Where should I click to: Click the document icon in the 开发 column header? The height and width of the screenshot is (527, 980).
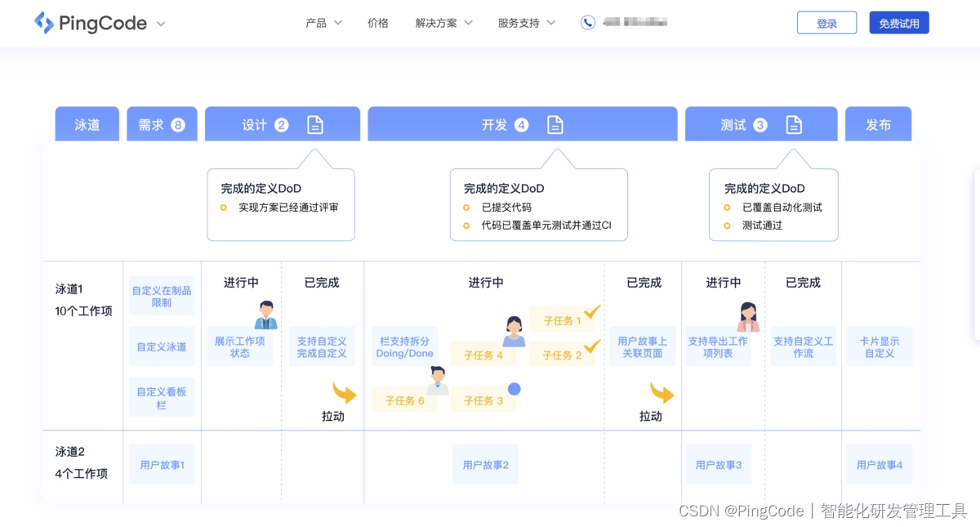point(555,124)
